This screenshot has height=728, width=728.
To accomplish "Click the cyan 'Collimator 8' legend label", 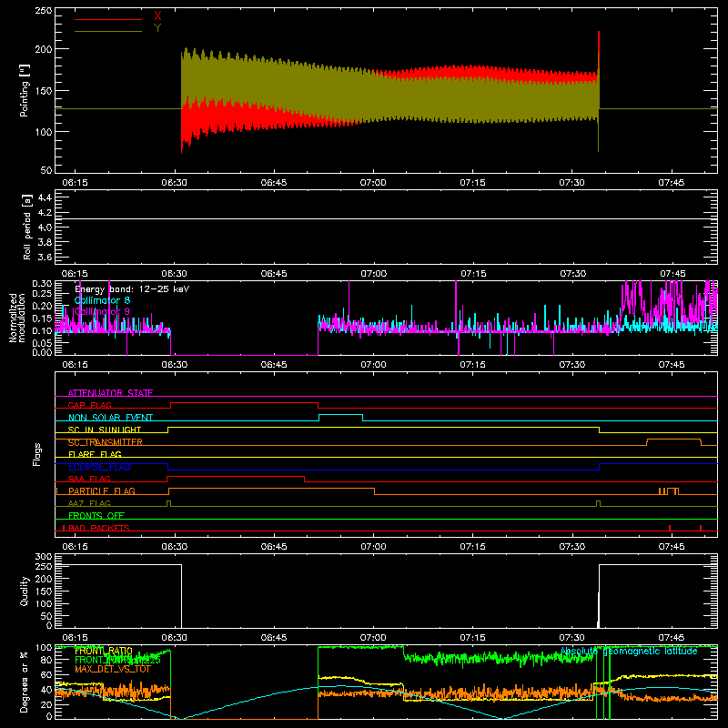I will click(x=102, y=300).
